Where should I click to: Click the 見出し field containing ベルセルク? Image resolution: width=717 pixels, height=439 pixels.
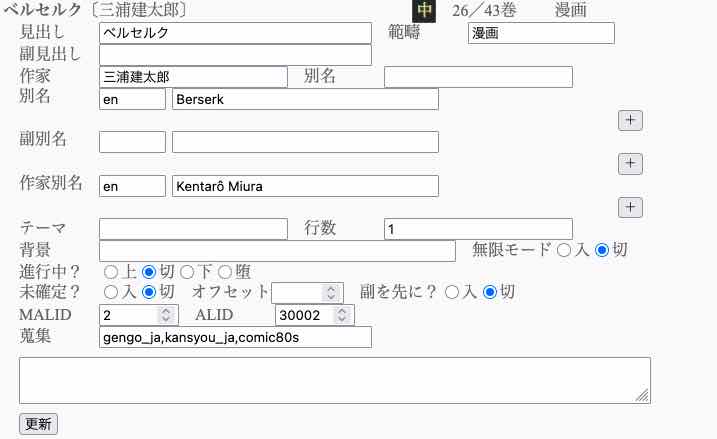[235, 33]
